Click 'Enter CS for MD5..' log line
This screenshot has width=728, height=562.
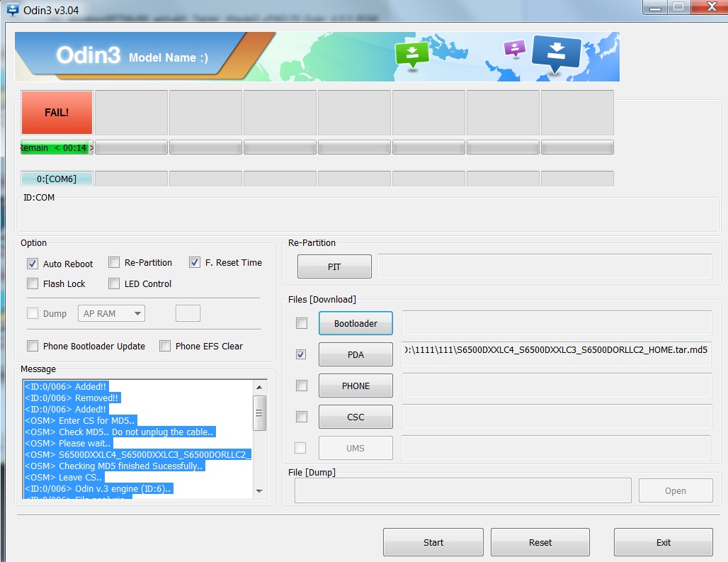[80, 420]
